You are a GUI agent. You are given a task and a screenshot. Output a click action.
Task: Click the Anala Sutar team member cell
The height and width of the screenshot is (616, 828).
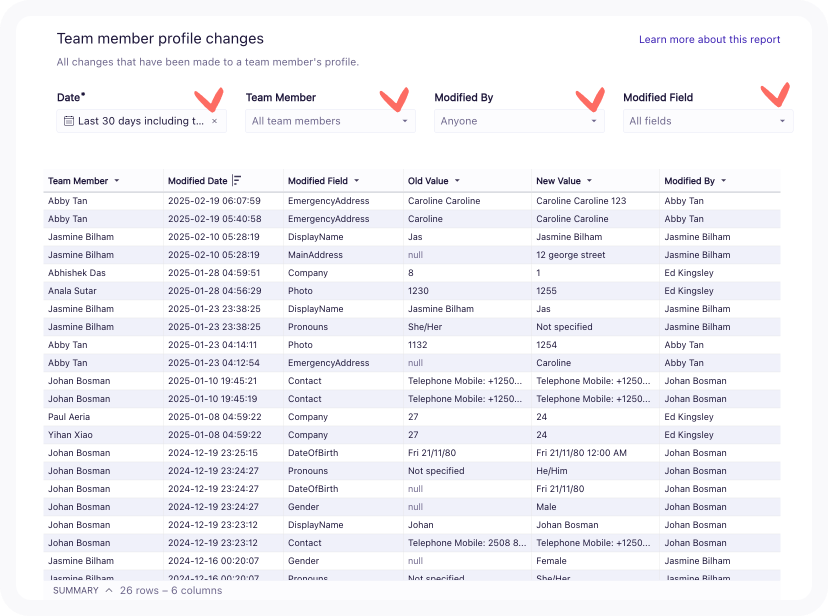point(71,291)
